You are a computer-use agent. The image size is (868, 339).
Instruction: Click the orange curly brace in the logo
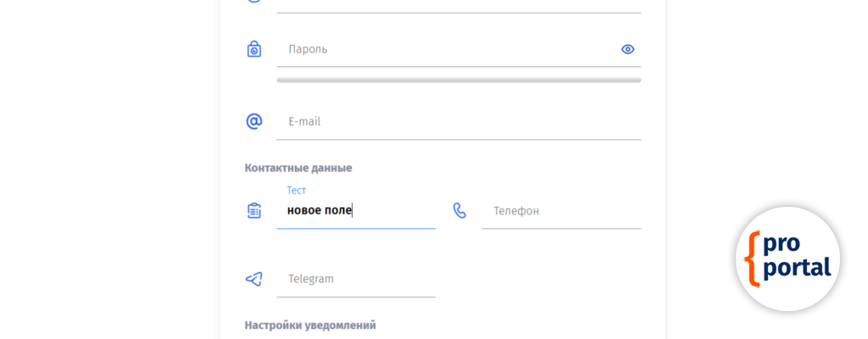(x=751, y=258)
